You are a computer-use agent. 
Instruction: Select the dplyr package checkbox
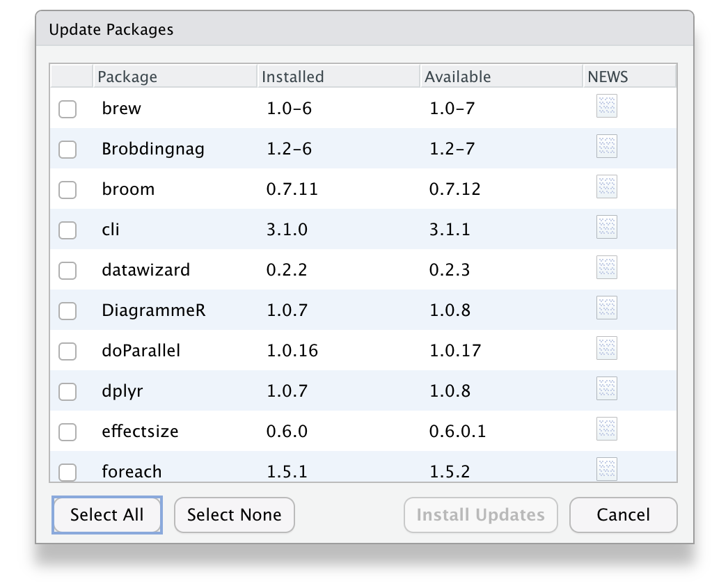(68, 392)
